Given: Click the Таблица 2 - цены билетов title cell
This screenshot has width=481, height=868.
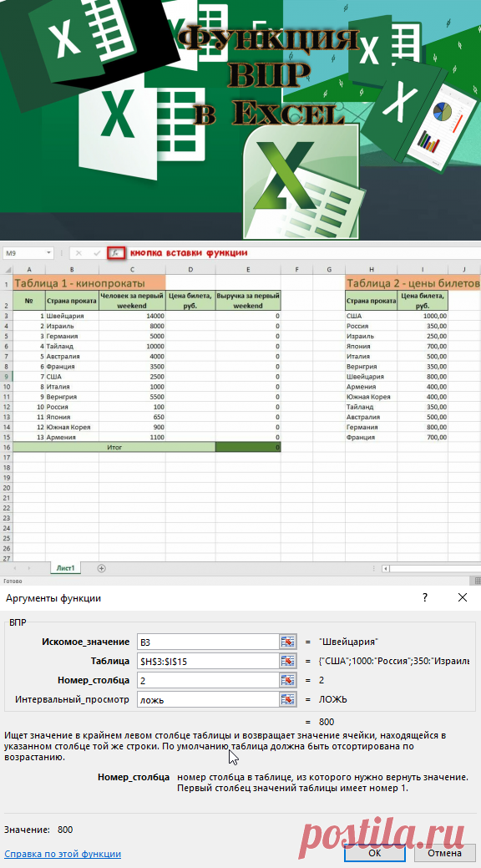Looking at the screenshot, I should click(x=413, y=283).
